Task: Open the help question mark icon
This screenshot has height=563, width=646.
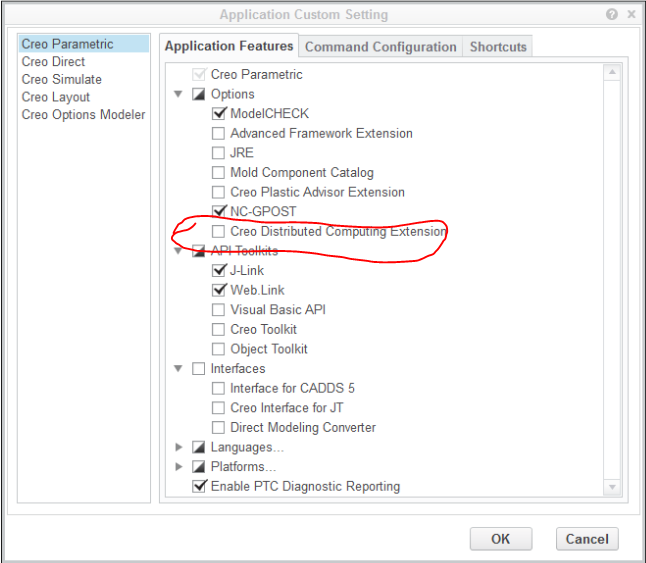Action: (611, 14)
